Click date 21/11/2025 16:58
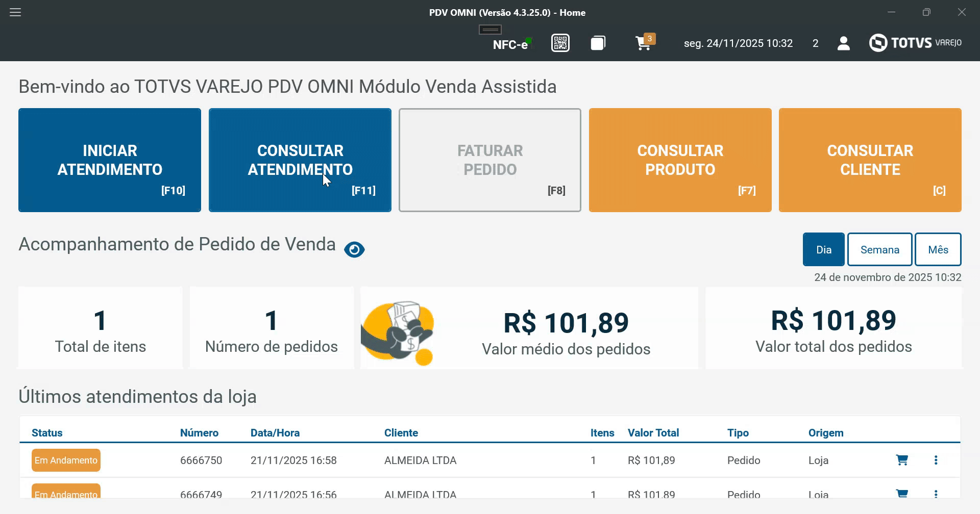Screen dimensions: 980x514 293,460
